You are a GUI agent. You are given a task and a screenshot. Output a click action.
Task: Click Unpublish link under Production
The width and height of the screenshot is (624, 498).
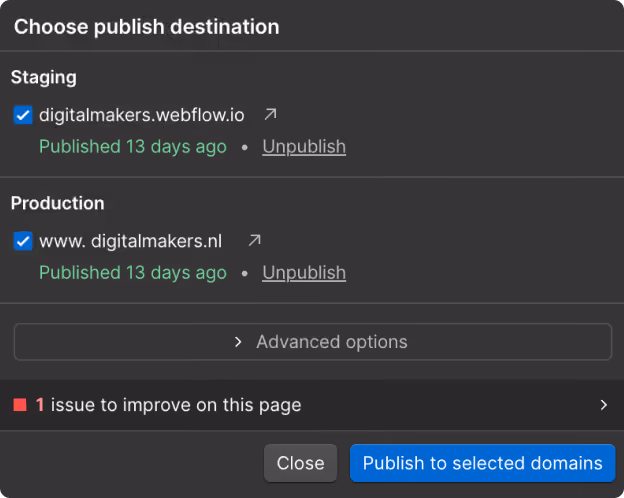point(304,273)
